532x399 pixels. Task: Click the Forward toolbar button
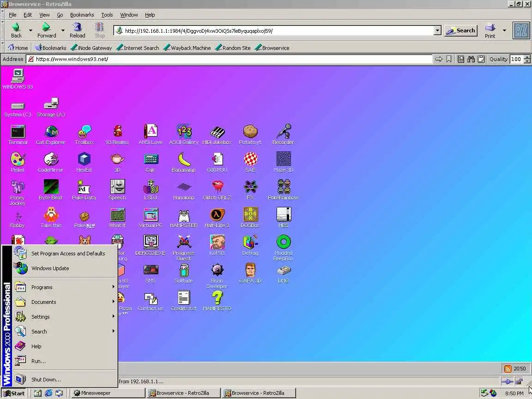(47, 30)
